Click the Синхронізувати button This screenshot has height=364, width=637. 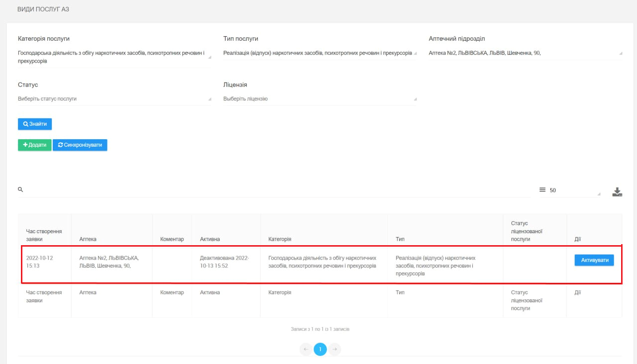coord(80,145)
